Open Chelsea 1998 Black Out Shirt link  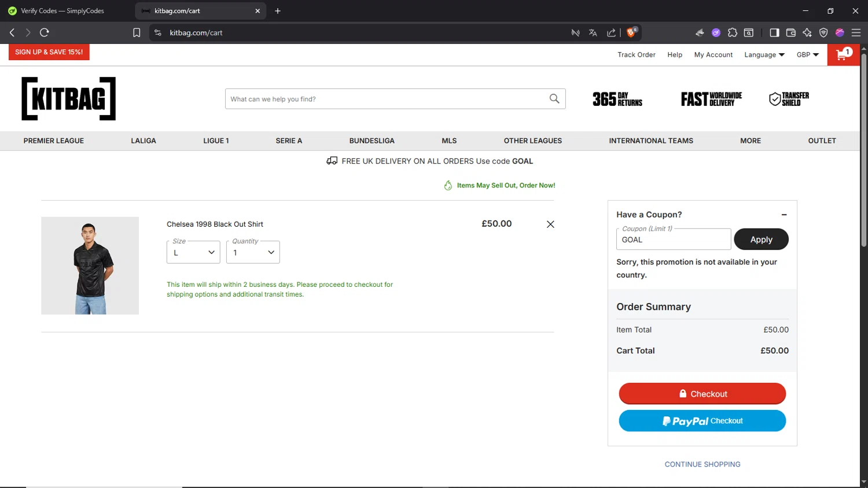tap(215, 224)
